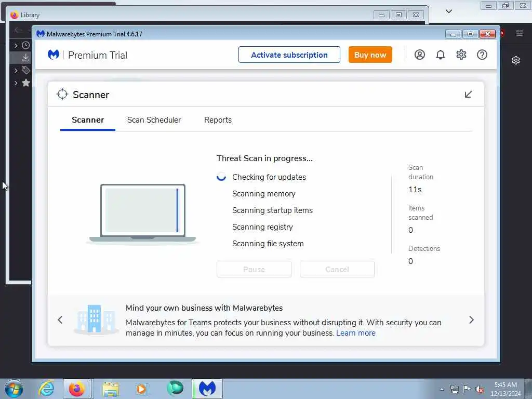Open Windows Media Player from taskbar
This screenshot has width=532, height=399.
[x=142, y=389]
